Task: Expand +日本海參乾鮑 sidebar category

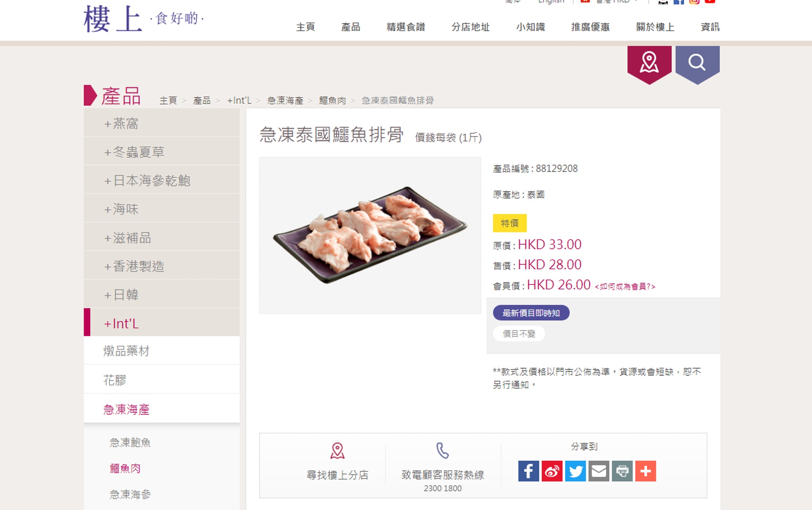Action: 162,180
